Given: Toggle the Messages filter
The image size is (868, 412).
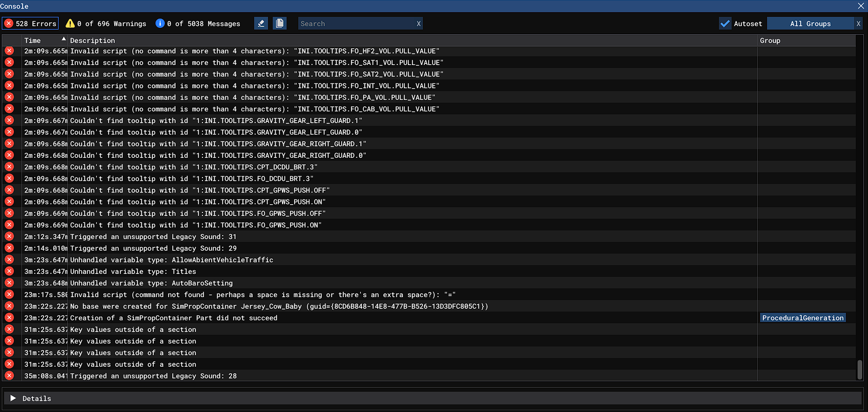Looking at the screenshot, I should coord(198,24).
